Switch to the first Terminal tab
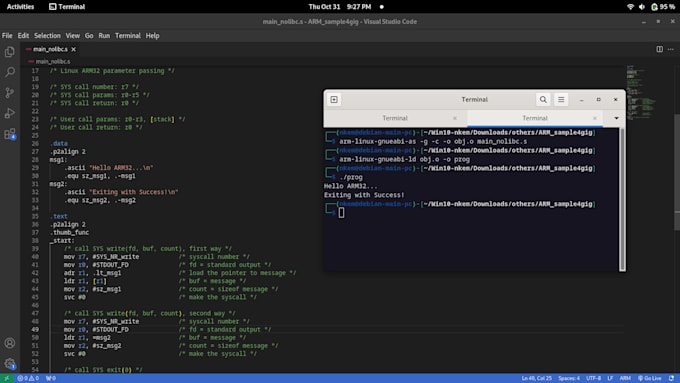The height and width of the screenshot is (383, 680). pyautogui.click(x=395, y=118)
